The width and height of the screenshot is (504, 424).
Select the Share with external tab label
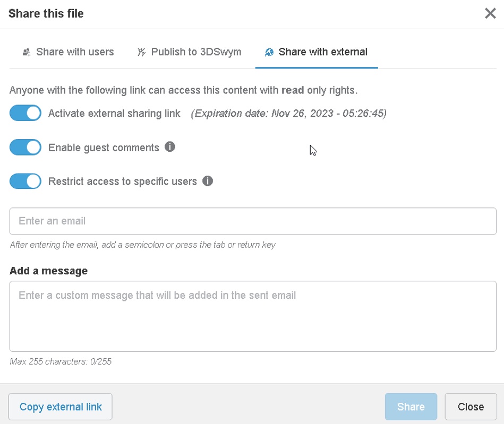323,51
